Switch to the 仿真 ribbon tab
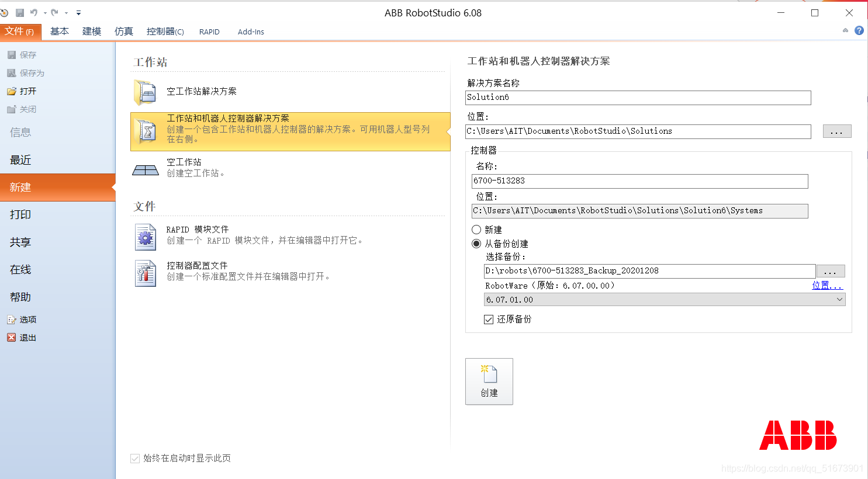 coord(124,32)
